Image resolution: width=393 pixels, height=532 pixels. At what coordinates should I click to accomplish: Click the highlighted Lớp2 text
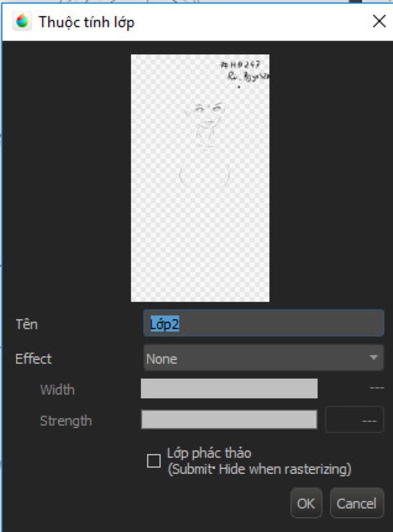(x=164, y=324)
